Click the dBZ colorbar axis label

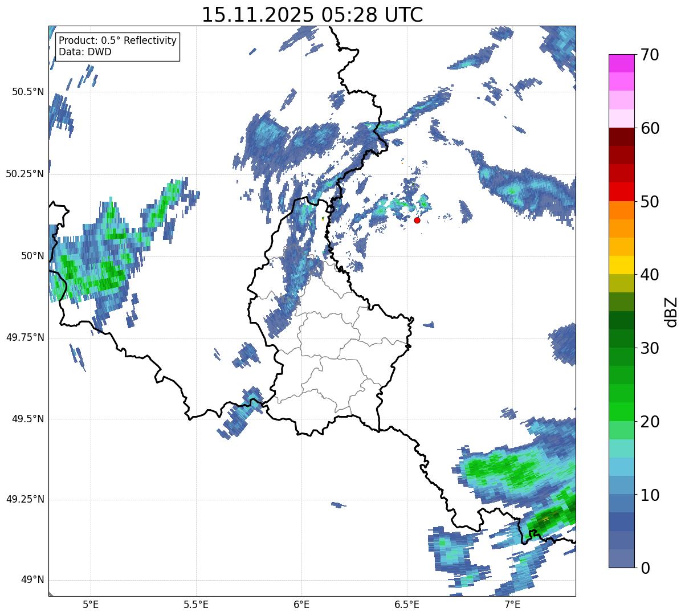pos(671,312)
